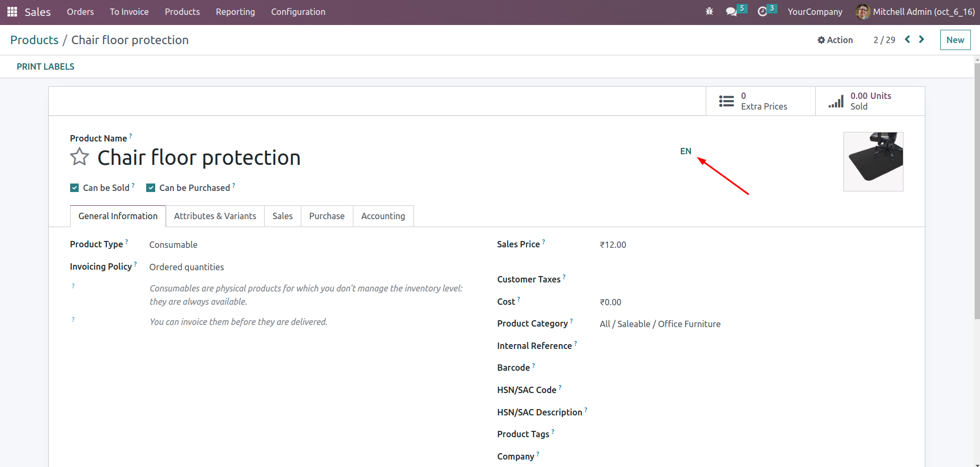Go to next record arrow
Viewport: 980px width, 467px height.
(x=922, y=39)
